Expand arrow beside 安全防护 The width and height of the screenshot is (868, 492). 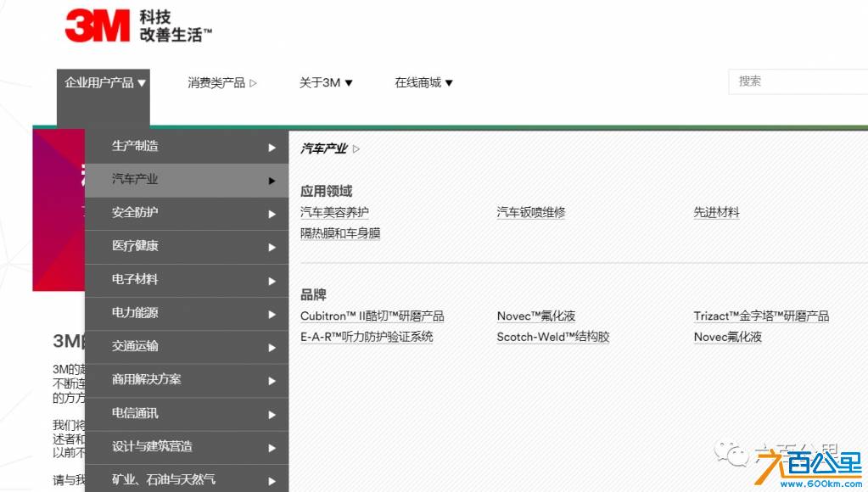272,214
